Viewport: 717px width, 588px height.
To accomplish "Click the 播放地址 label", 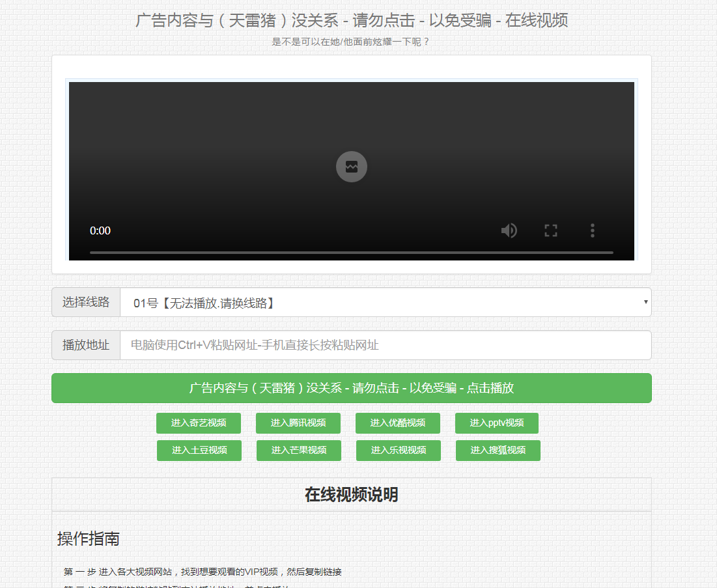I will point(86,345).
